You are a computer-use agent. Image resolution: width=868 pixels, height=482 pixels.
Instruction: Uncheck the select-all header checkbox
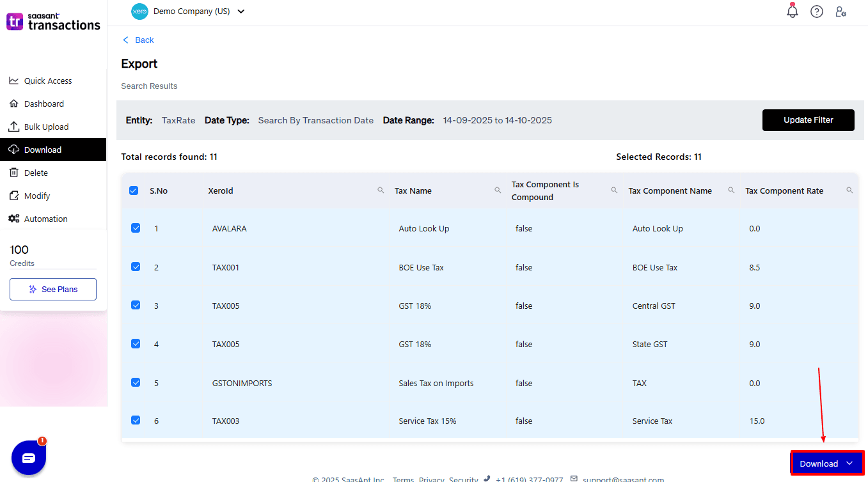(134, 190)
